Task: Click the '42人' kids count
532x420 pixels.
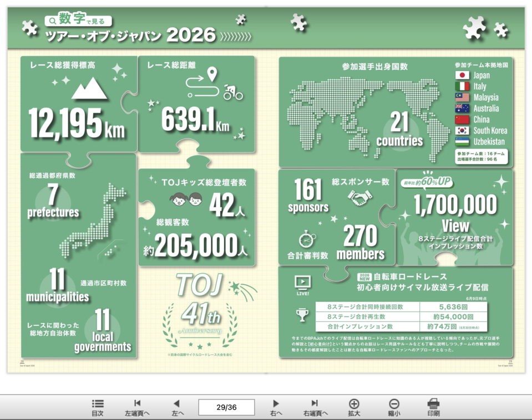Action: 227,205
